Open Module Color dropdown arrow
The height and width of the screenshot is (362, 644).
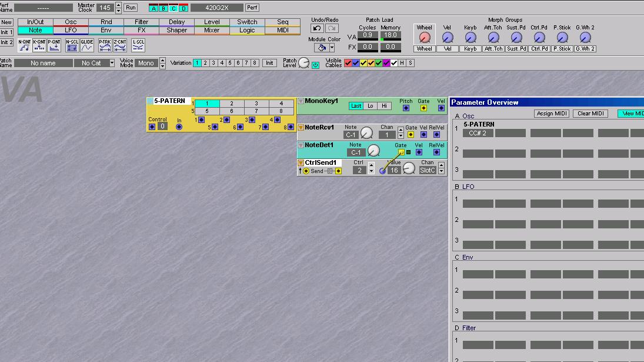(x=332, y=48)
